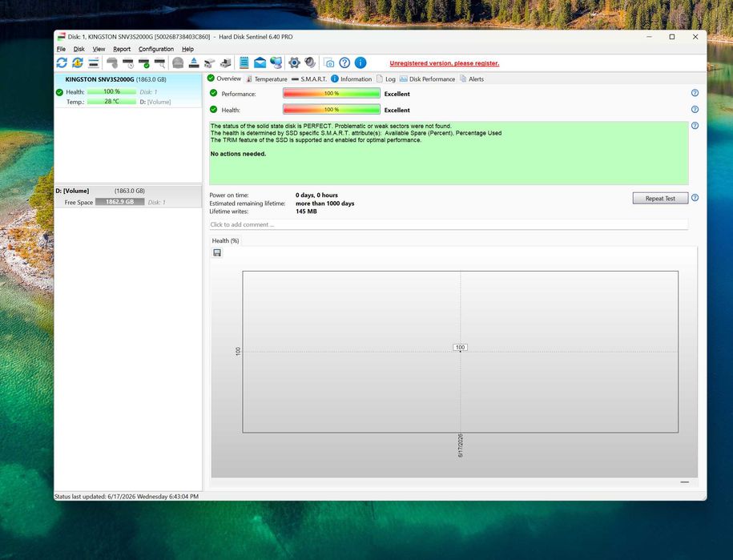This screenshot has width=733, height=560.
Task: Open the Configuration menu
Action: 156,49
